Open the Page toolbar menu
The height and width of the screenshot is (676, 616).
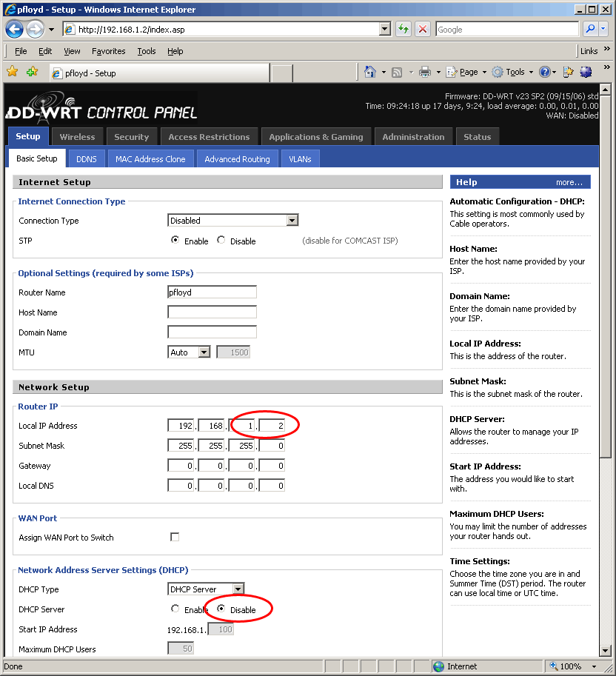click(x=466, y=72)
